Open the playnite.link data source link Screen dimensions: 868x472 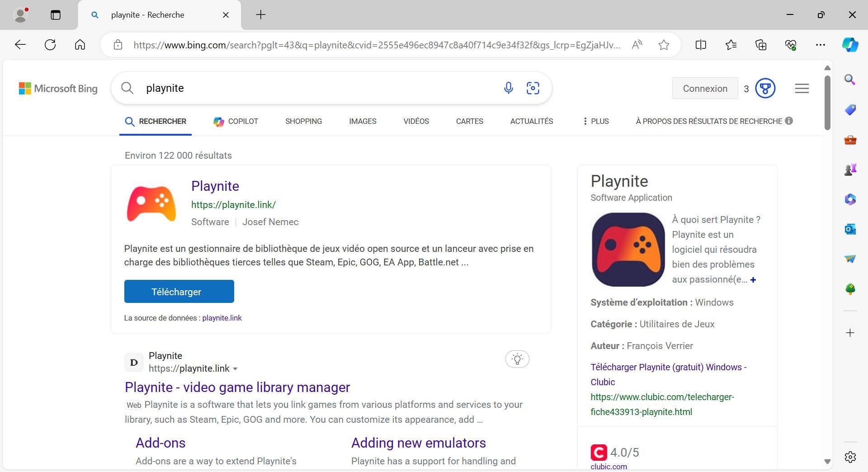(x=222, y=318)
